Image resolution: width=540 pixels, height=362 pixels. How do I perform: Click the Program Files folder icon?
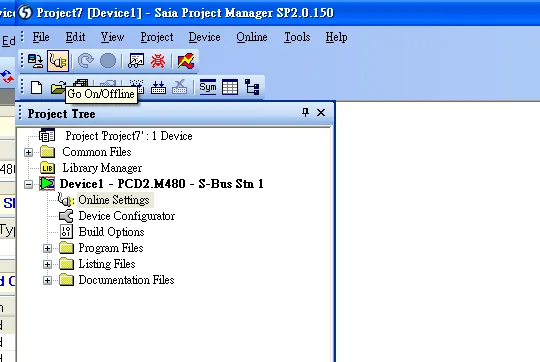click(x=66, y=248)
